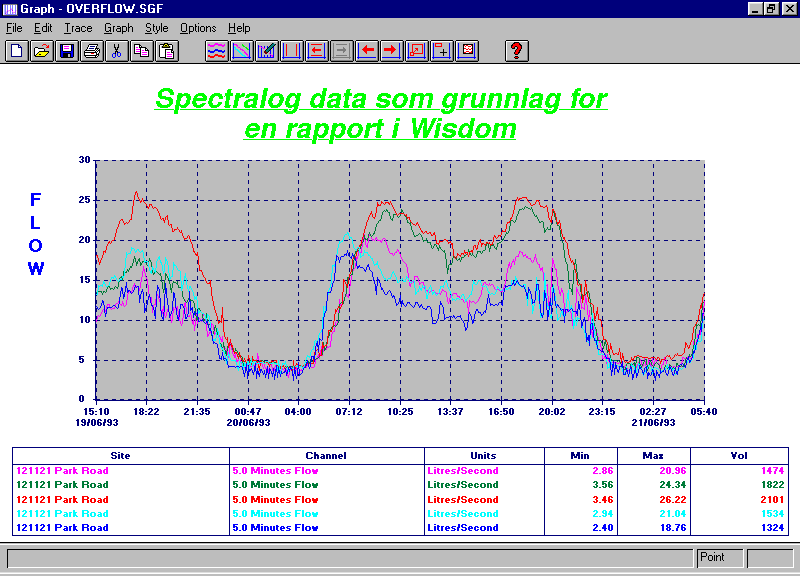Click the red framed picture icon
This screenshot has height=576, width=800.
(467, 51)
